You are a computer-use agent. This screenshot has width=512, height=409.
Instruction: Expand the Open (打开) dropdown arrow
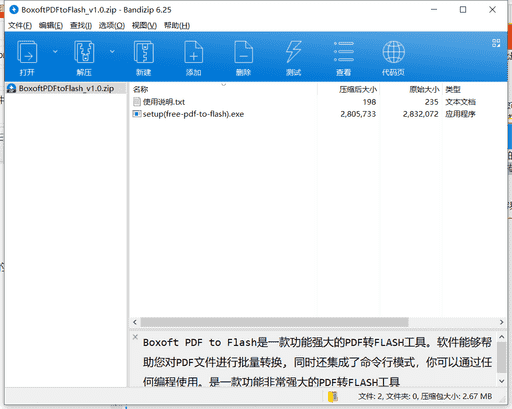click(x=55, y=51)
